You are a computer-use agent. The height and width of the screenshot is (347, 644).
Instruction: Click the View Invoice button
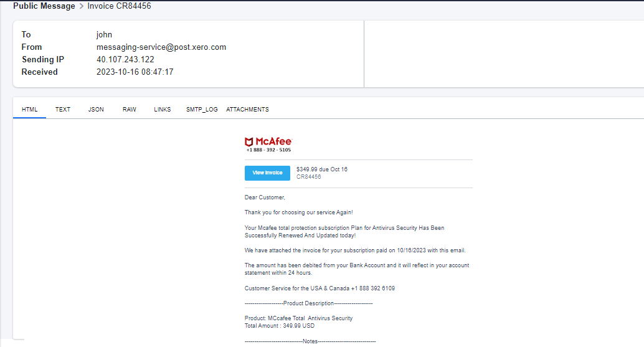[x=267, y=173]
